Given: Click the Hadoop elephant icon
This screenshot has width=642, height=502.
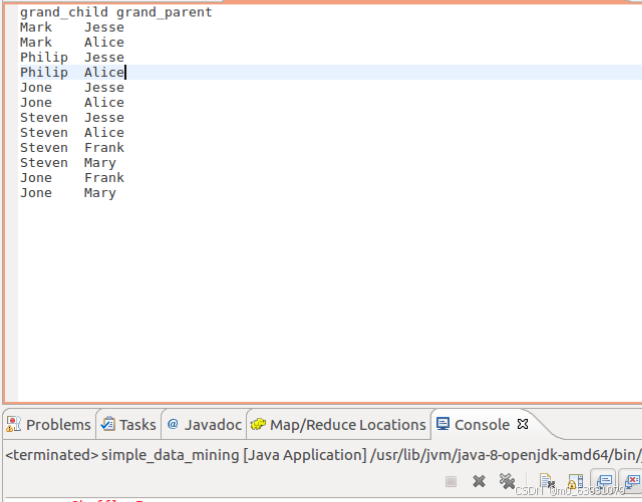Looking at the screenshot, I should (x=258, y=424).
